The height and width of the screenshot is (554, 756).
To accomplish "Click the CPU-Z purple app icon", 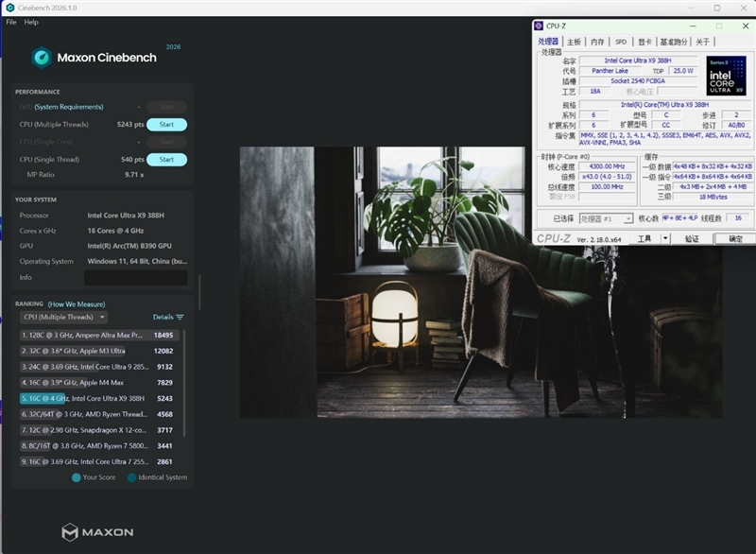I will coord(539,26).
